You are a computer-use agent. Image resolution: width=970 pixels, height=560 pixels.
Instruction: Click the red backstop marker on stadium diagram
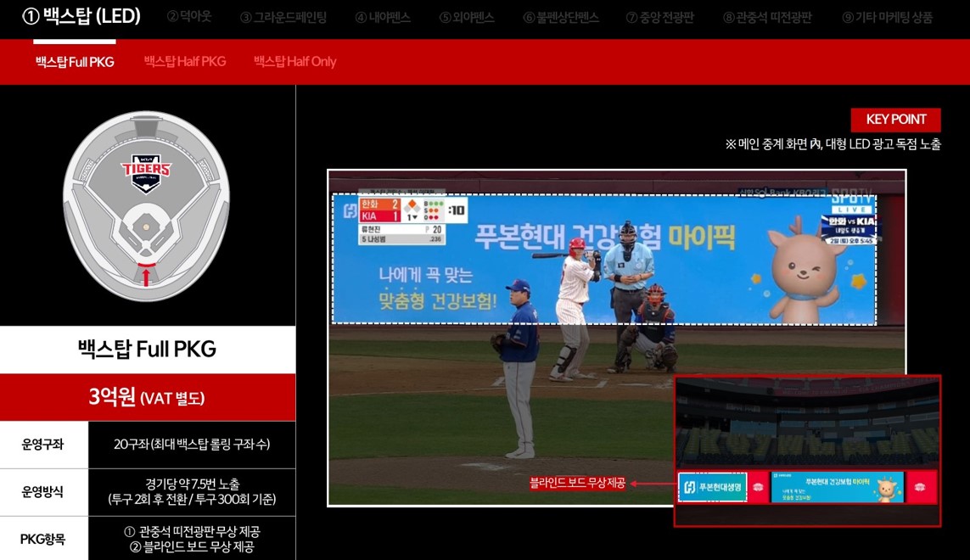pos(146,273)
